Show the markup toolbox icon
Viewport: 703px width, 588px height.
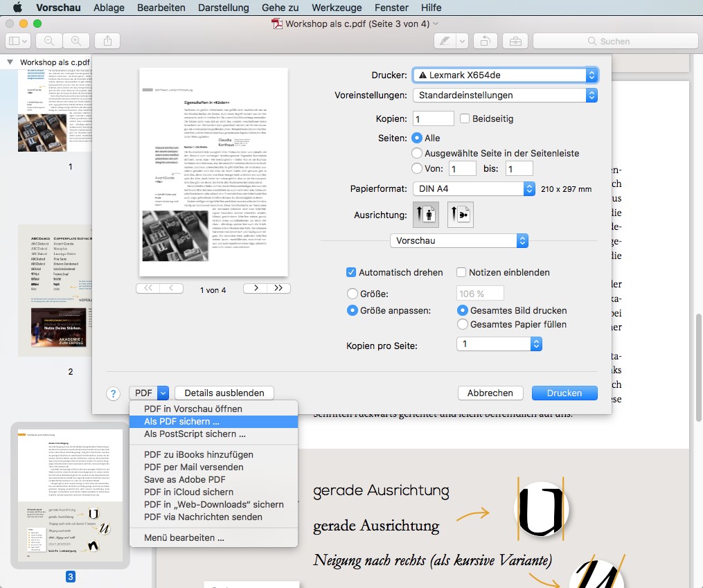coord(515,41)
